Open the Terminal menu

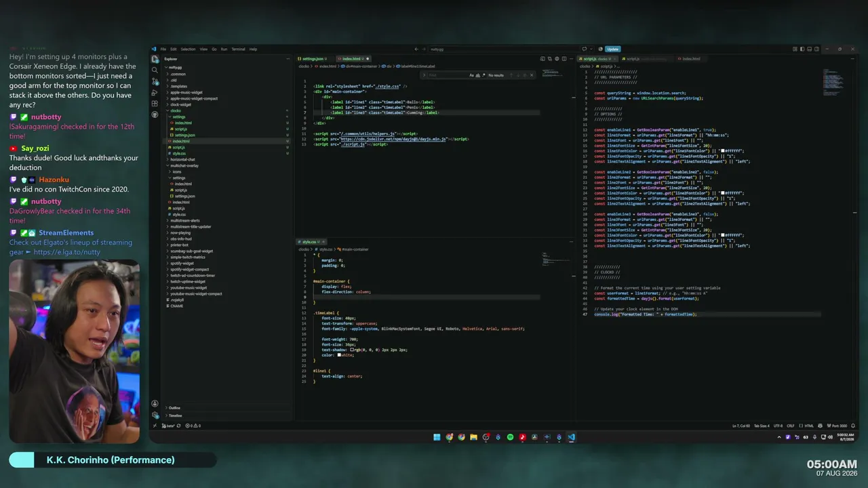pos(238,49)
